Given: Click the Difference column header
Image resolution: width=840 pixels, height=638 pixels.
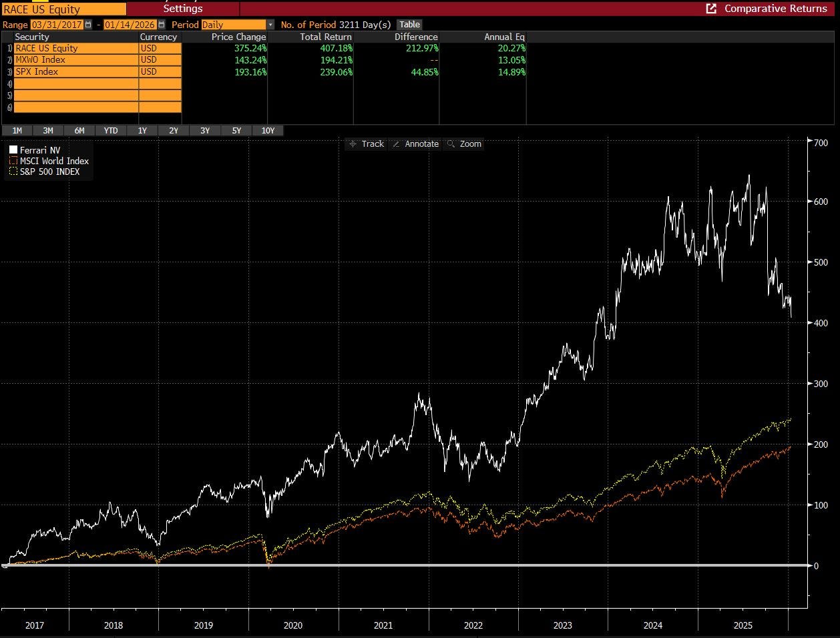Looking at the screenshot, I should pos(416,37).
